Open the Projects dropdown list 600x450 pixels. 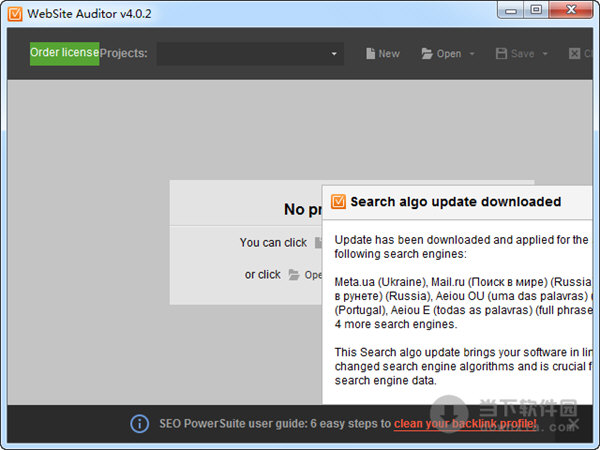click(250, 54)
